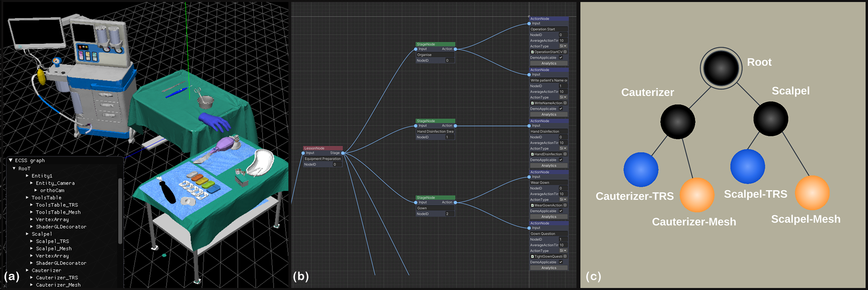Click the LessonNode title bar
Viewport: 868px width, 290px height.
323,148
